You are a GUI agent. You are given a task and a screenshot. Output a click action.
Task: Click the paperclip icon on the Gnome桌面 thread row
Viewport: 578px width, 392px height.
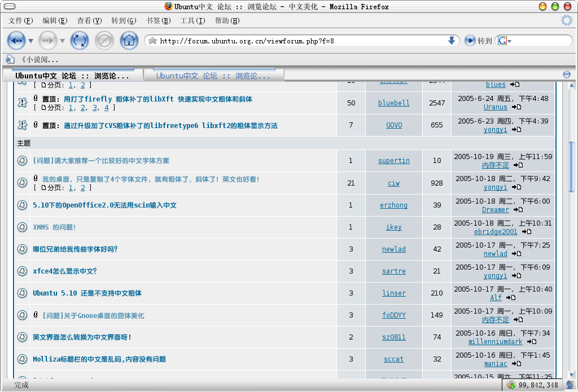36,315
